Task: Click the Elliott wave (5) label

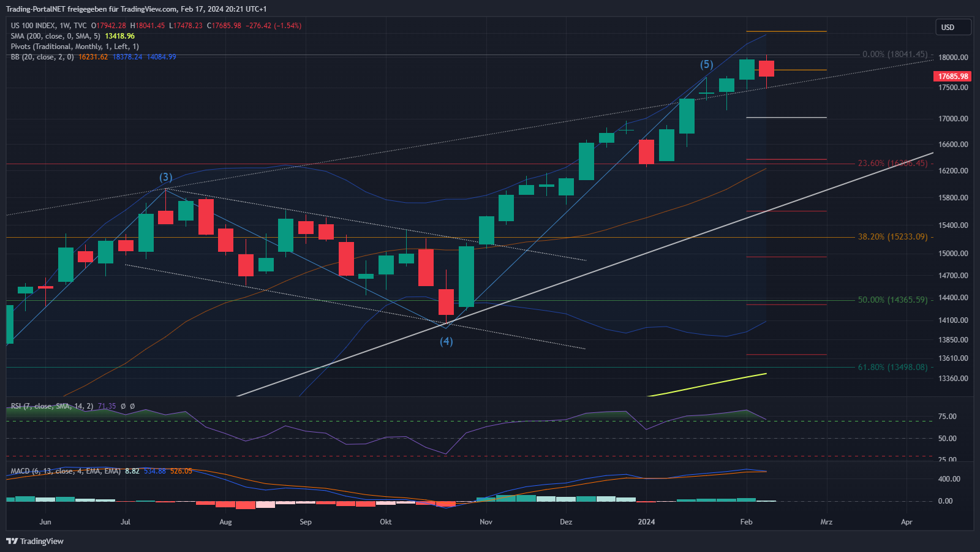Action: click(707, 64)
